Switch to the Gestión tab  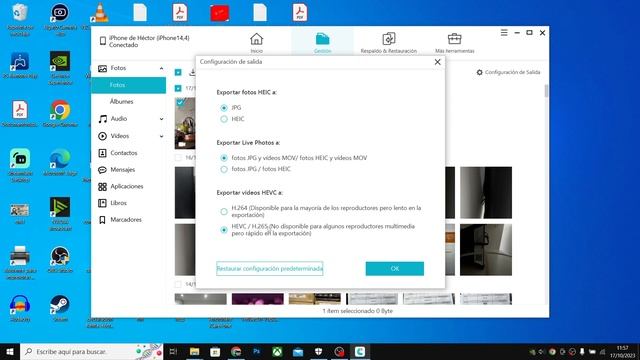tap(322, 43)
